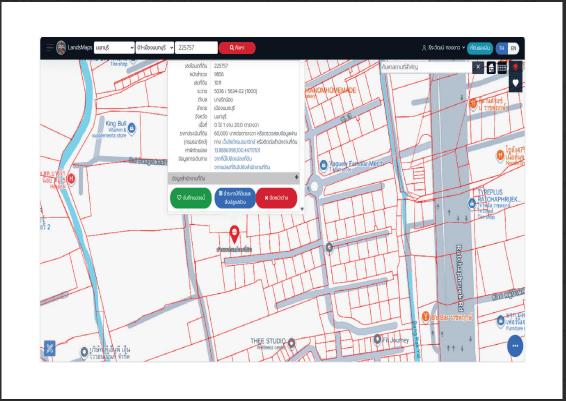This screenshot has height=401, width=566.
Task: Click the measuring tools icon at bottom-left
Action: pyautogui.click(x=50, y=348)
